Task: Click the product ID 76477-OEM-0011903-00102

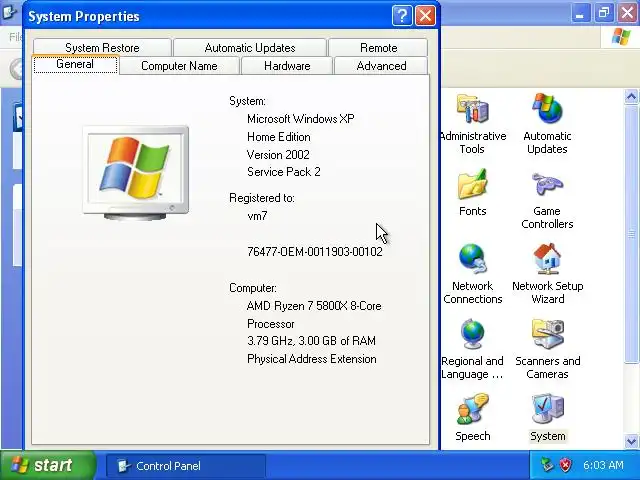Action: tap(315, 252)
